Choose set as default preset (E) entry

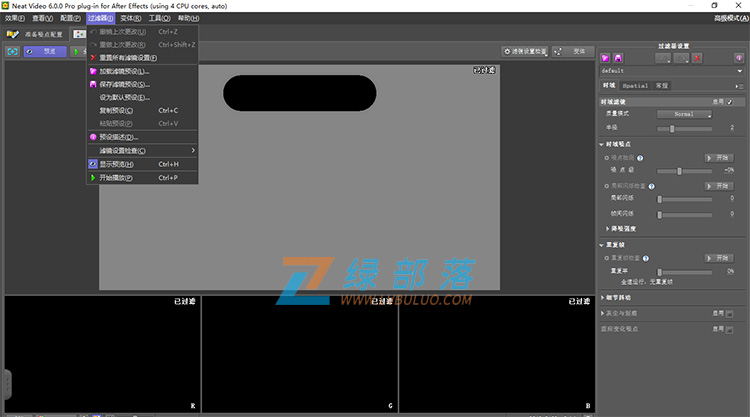[142, 97]
